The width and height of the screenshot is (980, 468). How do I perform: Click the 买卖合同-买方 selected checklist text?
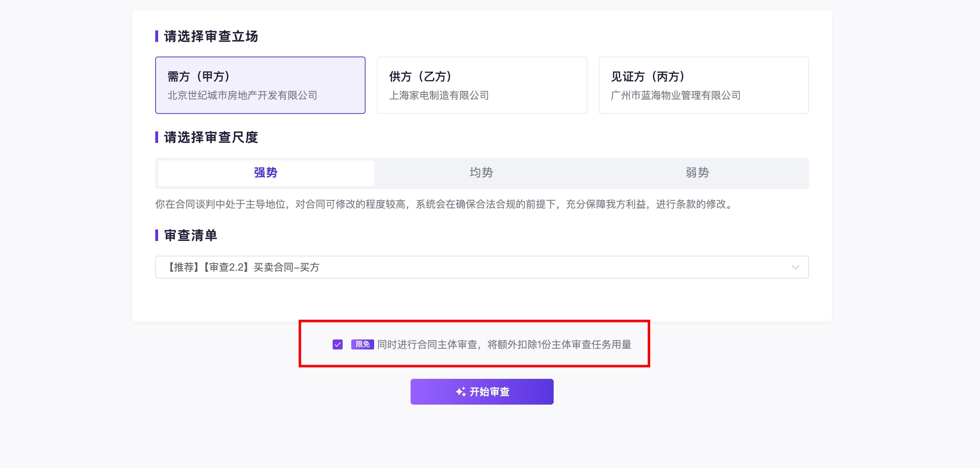click(286, 267)
